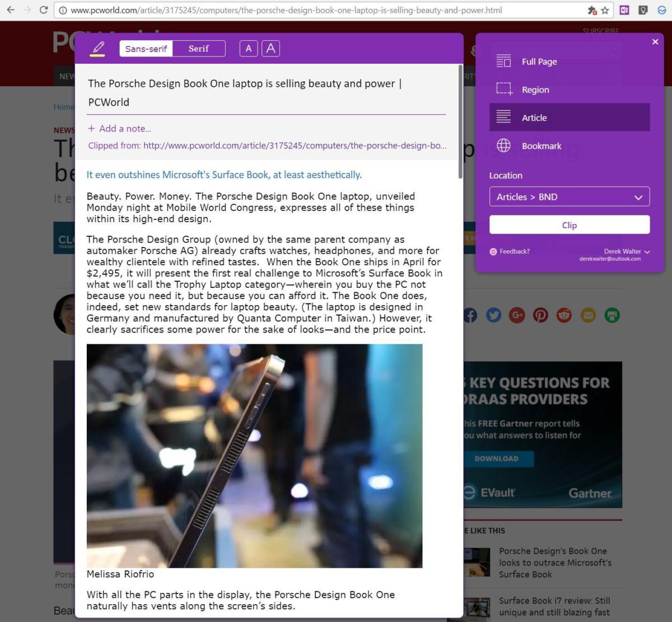The height and width of the screenshot is (622, 672).
Task: Share article via Reddit icon
Action: [x=564, y=315]
